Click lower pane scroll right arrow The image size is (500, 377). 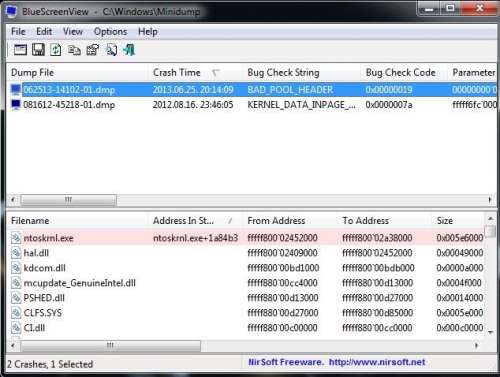477,346
